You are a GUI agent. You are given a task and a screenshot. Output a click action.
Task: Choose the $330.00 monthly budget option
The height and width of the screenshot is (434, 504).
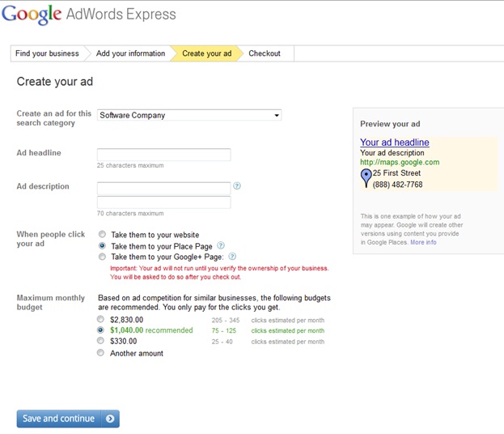pos(101,342)
